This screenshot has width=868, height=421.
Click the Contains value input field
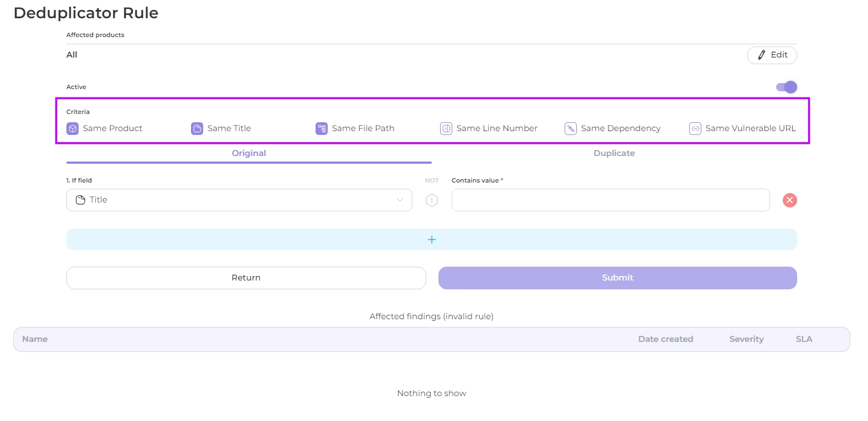610,200
